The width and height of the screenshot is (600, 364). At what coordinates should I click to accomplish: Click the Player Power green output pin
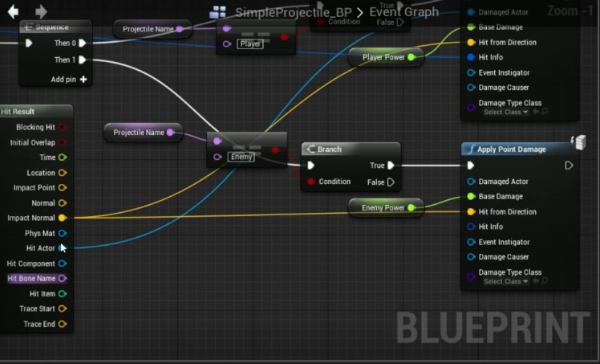[411, 57]
